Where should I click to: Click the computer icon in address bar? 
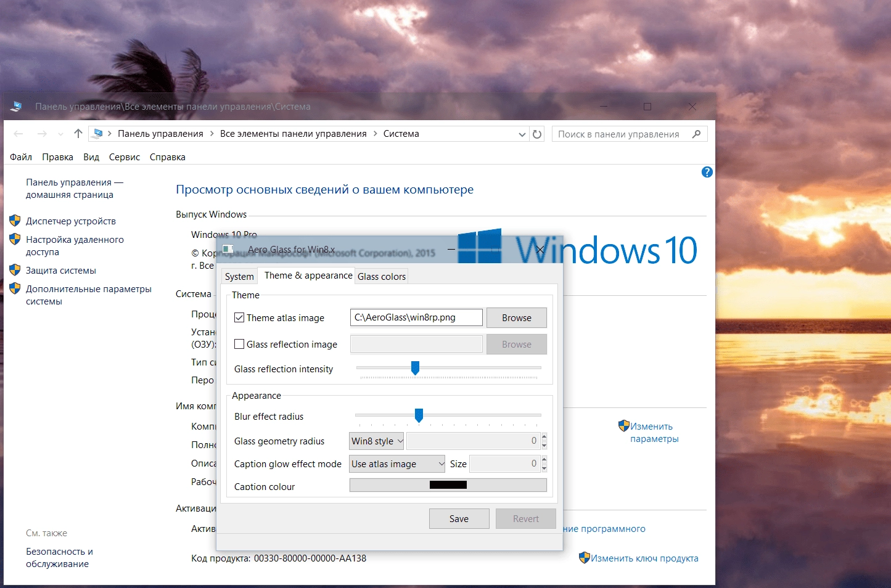click(x=97, y=134)
